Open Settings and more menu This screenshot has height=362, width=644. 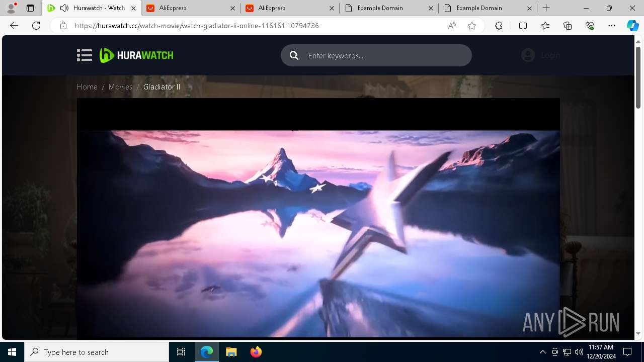pos(612,26)
